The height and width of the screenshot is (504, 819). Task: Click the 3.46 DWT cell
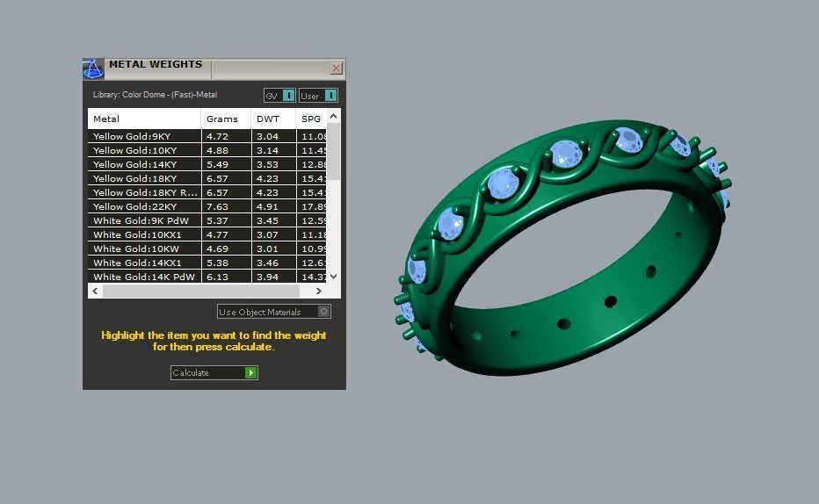click(273, 263)
